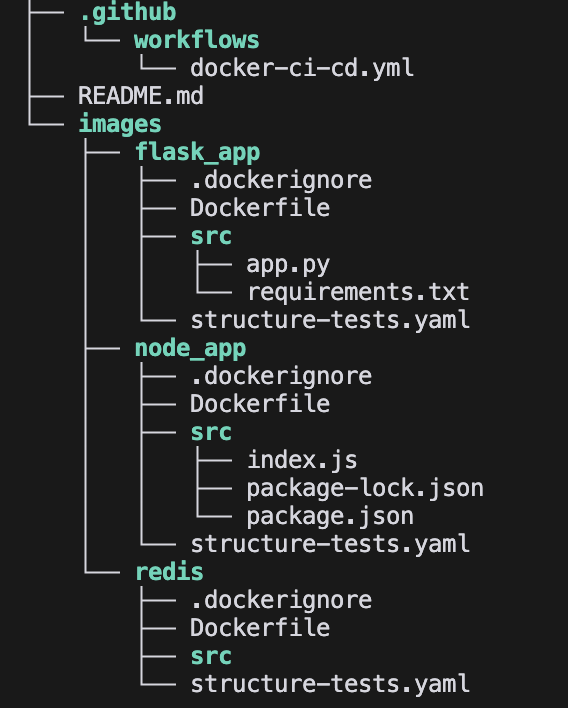The image size is (568, 708).
Task: Click Dockerfile under node_app
Action: [x=260, y=404]
